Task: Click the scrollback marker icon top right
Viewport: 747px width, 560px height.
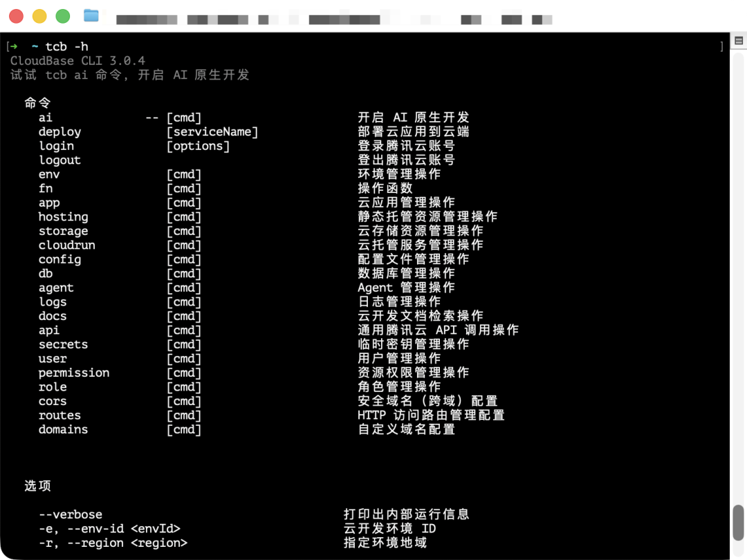Action: point(739,41)
